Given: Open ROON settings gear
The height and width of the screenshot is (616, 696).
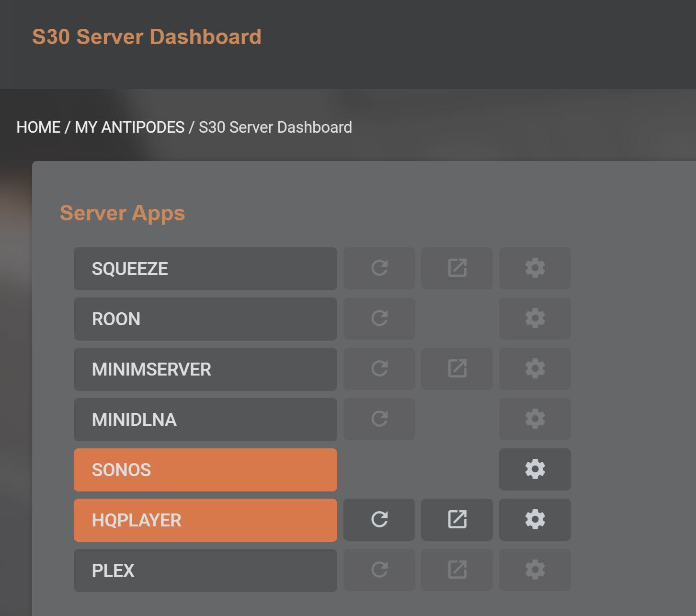Looking at the screenshot, I should pyautogui.click(x=535, y=319).
